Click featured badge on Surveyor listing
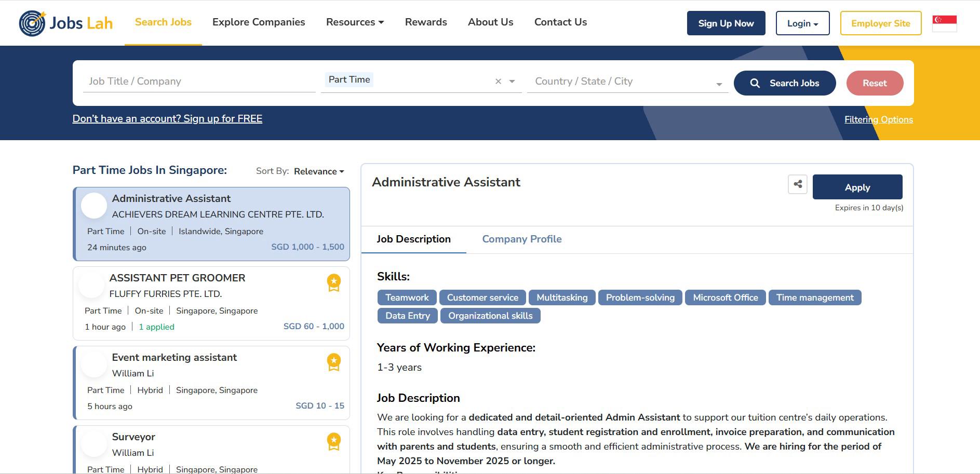This screenshot has width=980, height=474. (333, 442)
